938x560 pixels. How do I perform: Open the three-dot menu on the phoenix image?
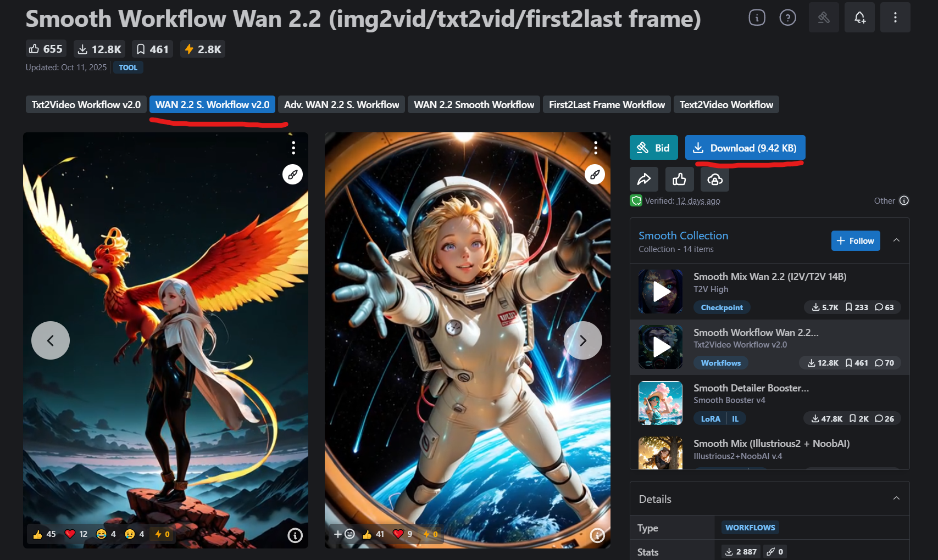293,148
